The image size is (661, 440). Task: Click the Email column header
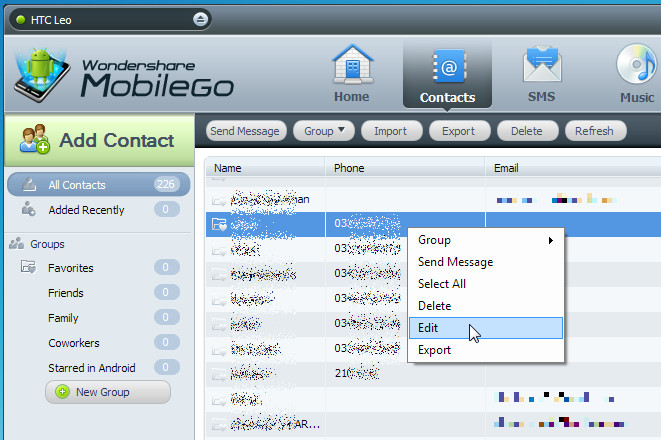point(573,168)
